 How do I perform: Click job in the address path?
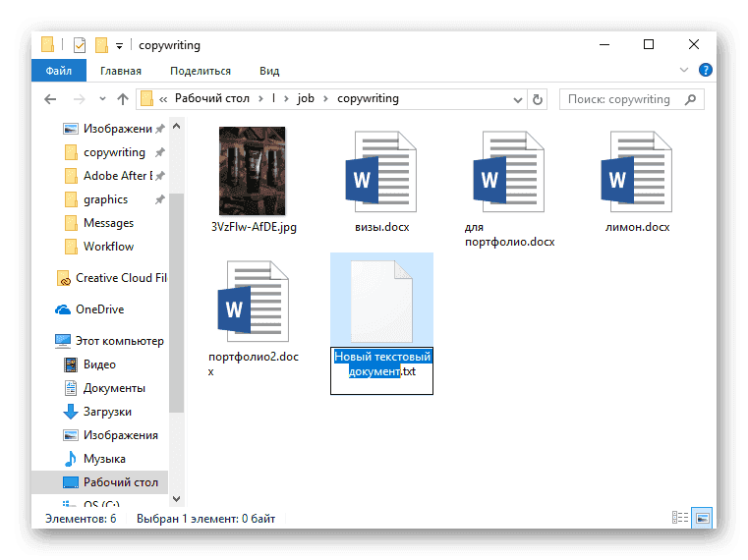click(306, 98)
